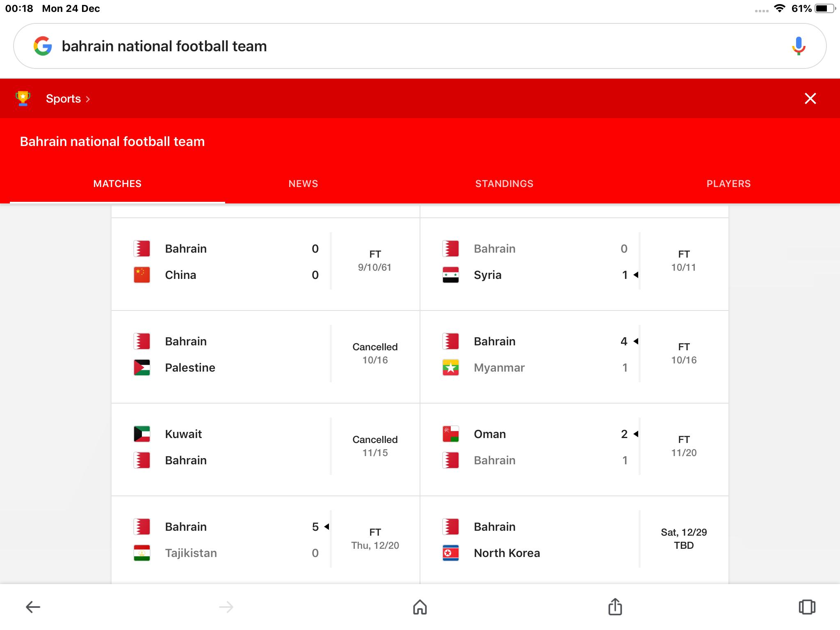This screenshot has height=630, width=840.
Task: Tap the Tajikistan flag thumbnail
Action: tap(142, 553)
